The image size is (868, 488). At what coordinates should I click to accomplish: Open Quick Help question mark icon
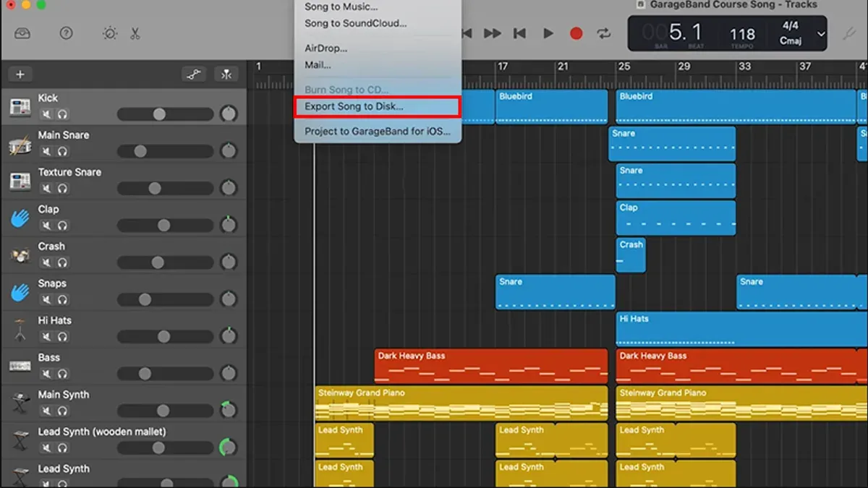tap(66, 33)
